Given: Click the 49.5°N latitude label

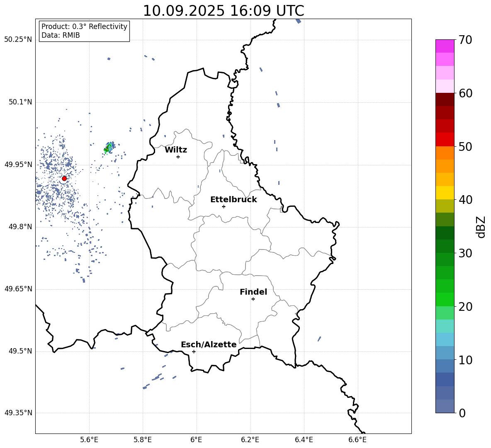Looking at the screenshot, I should [20, 351].
